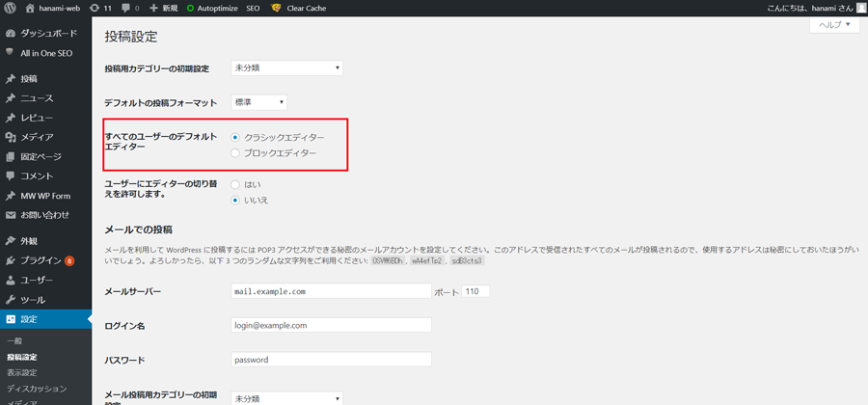Click the ユーザー person icon
868x405 pixels.
click(x=10, y=280)
